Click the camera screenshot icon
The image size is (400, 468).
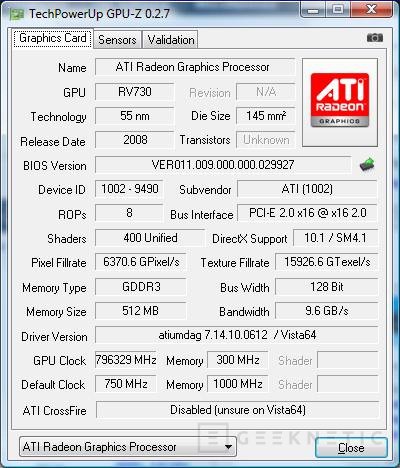click(375, 38)
